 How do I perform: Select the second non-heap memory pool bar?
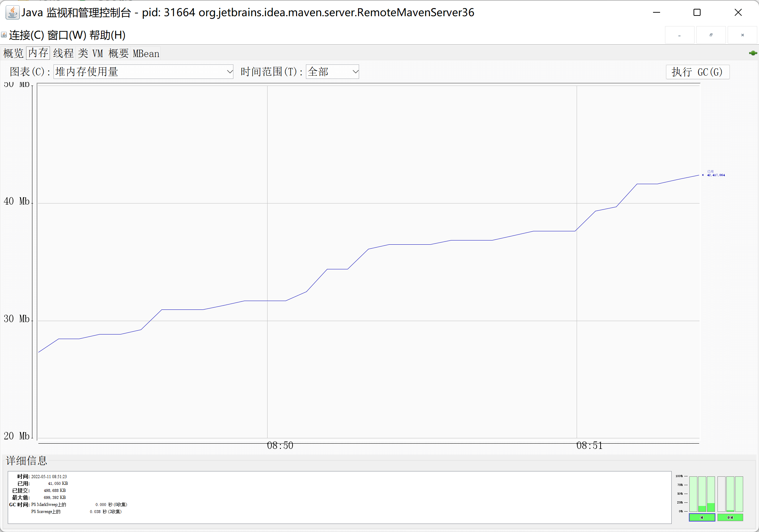(x=730, y=494)
